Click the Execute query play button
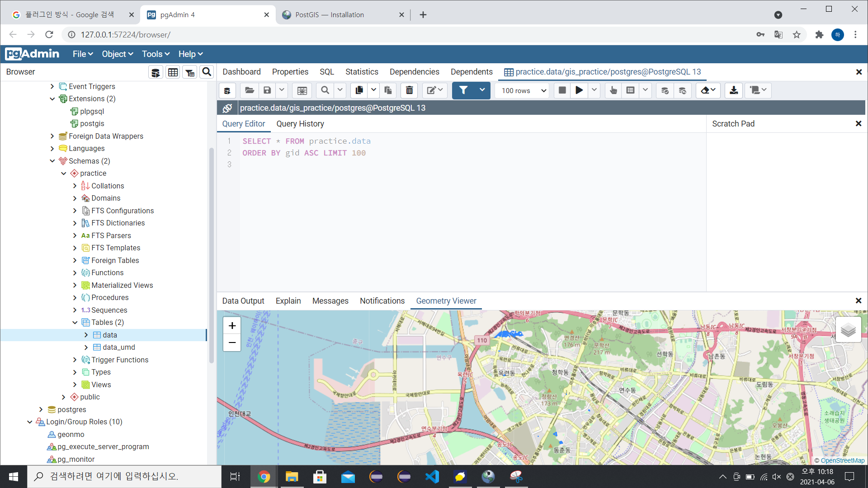 (579, 90)
